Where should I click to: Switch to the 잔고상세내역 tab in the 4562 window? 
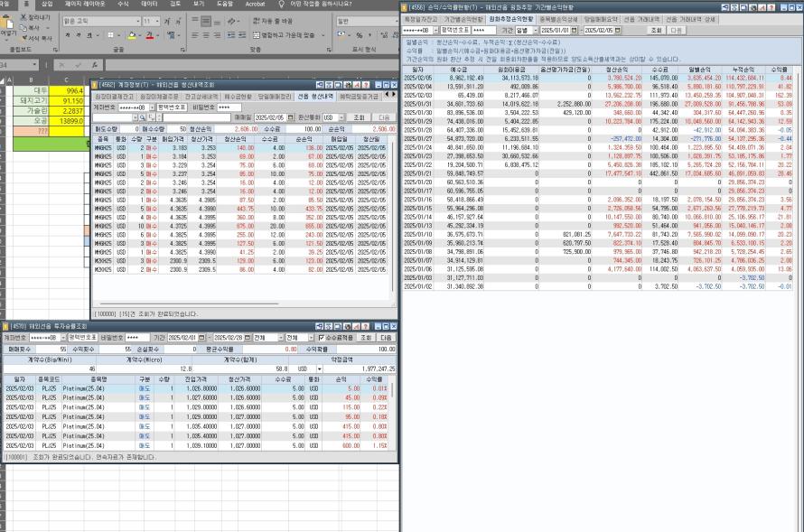(201, 97)
